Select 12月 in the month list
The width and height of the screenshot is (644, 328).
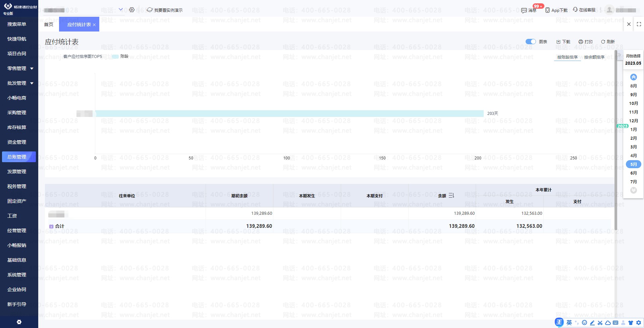click(634, 121)
